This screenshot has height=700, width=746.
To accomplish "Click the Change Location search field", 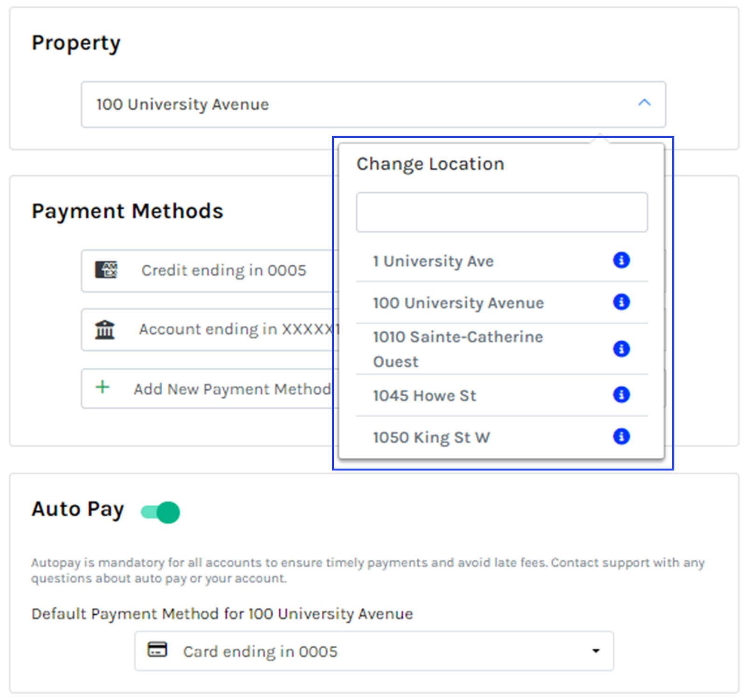I will (x=501, y=212).
